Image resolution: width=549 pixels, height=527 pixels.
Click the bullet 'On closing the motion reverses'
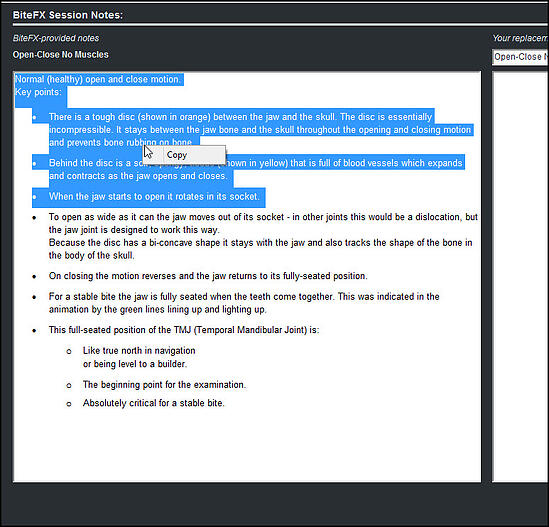[208, 276]
